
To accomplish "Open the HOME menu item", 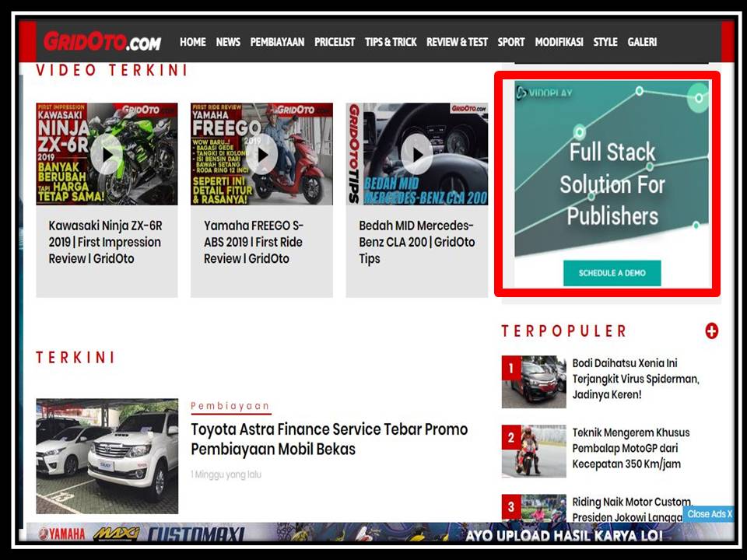I will point(193,42).
